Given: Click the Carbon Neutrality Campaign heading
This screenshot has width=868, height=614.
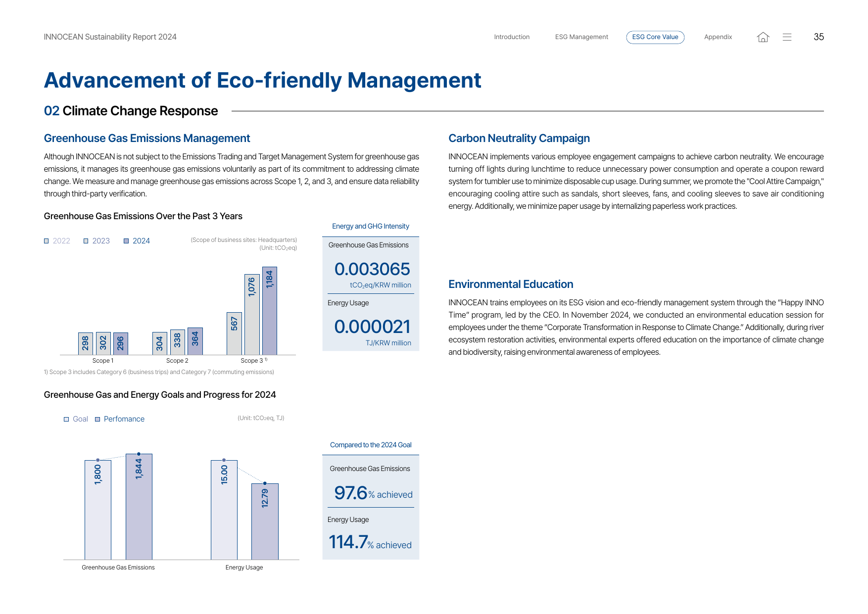Looking at the screenshot, I should (519, 139).
